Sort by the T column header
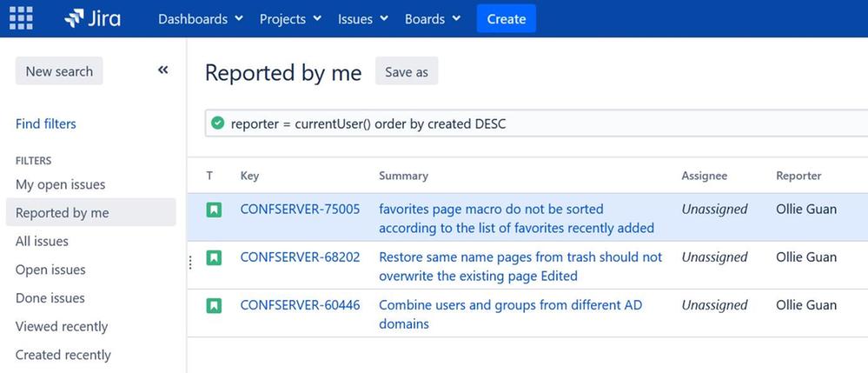The image size is (868, 373). (209, 176)
